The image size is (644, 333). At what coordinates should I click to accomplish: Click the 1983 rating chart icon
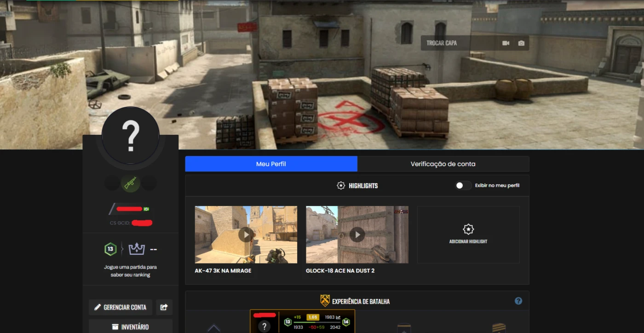click(338, 317)
